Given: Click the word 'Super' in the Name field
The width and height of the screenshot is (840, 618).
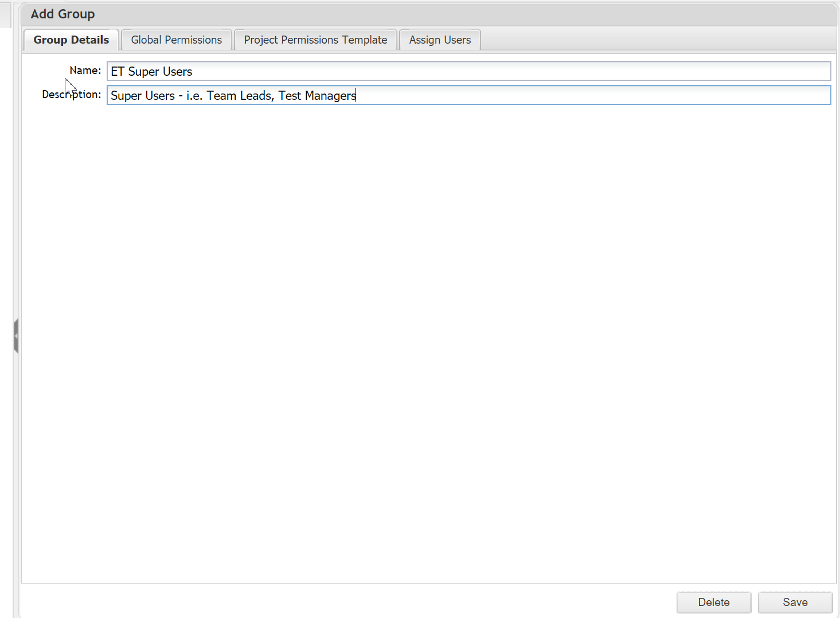Looking at the screenshot, I should (x=143, y=72).
